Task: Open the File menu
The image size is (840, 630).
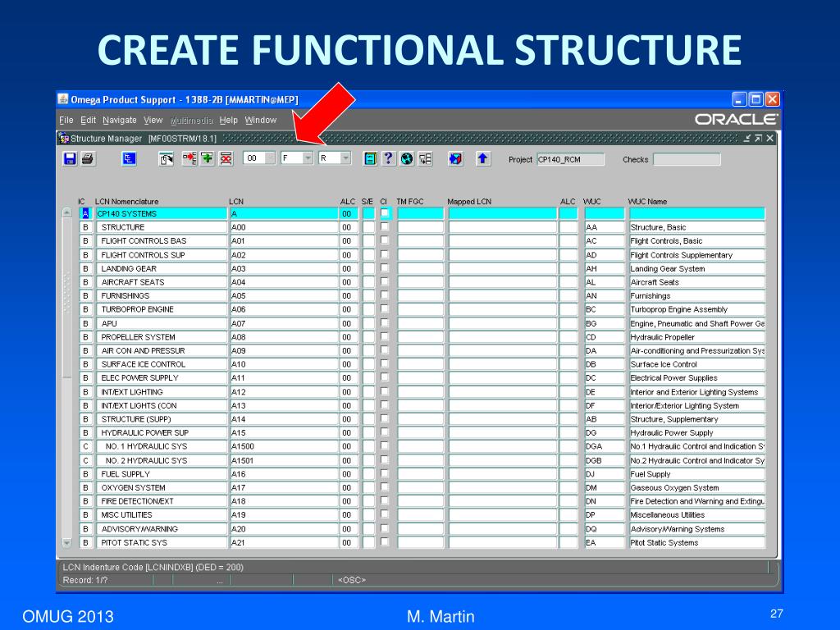Action: [66, 120]
